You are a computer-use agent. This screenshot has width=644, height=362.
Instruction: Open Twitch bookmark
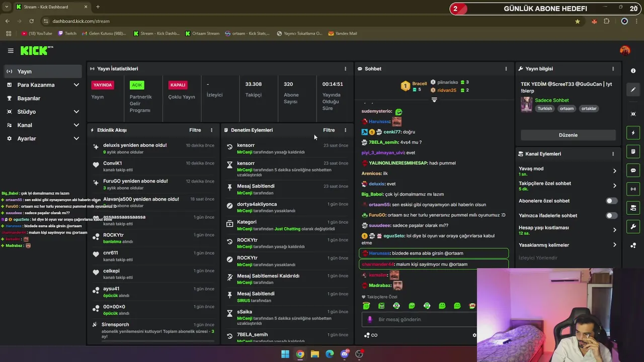[67, 34]
